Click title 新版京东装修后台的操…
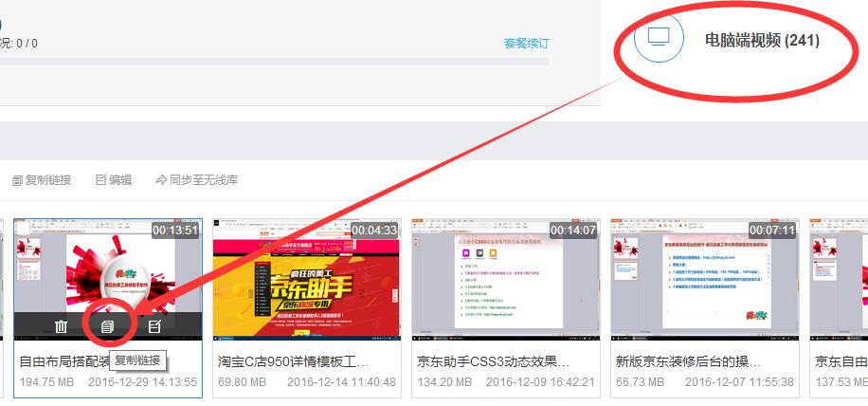 (x=688, y=362)
